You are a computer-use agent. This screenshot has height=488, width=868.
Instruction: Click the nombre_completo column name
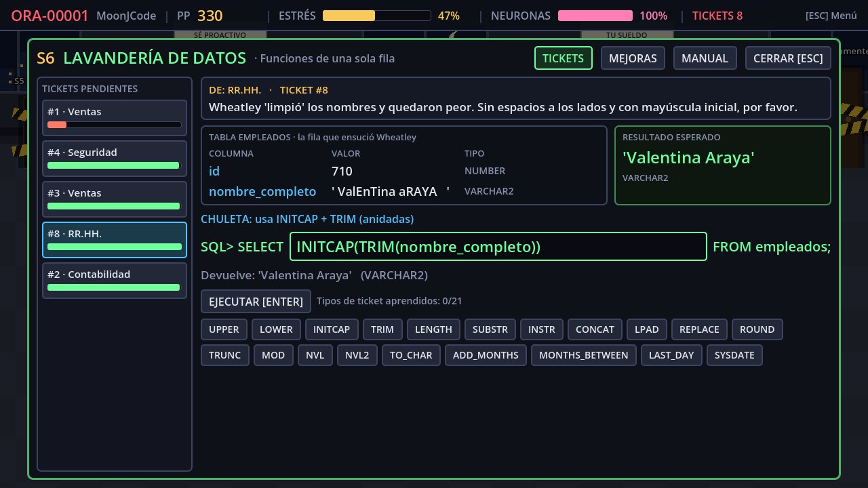tap(262, 192)
